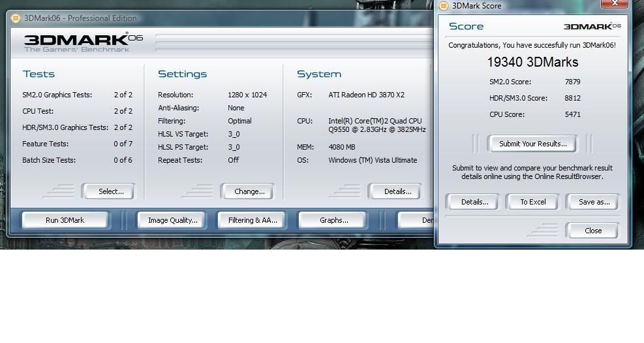Click the 3DMark06 logo in main window

point(84,42)
